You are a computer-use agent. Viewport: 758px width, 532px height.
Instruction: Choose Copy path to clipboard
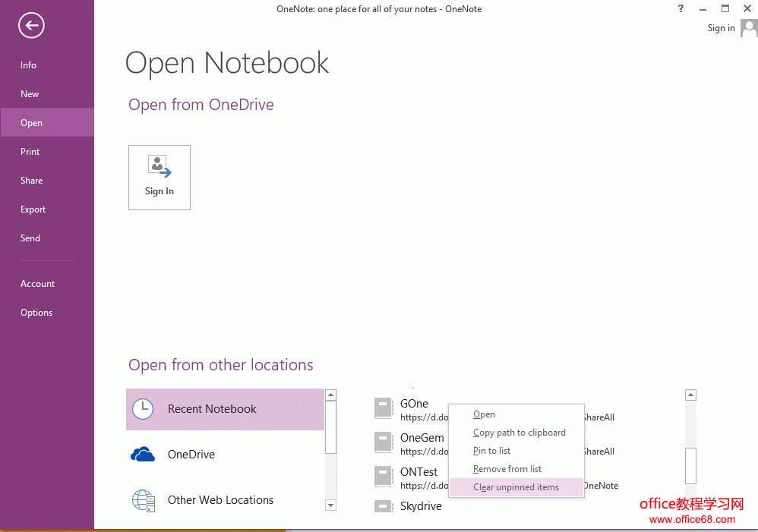(516, 433)
